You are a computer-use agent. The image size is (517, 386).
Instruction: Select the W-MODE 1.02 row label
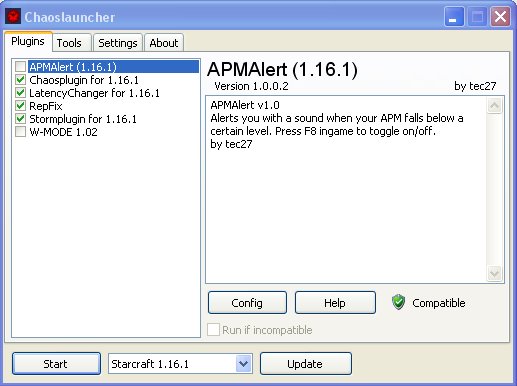pyautogui.click(x=63, y=132)
